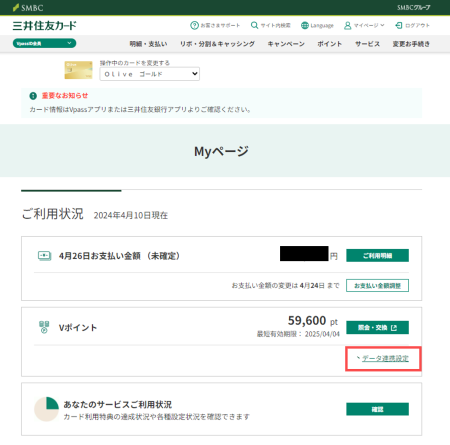
Task: Click the 最短有効期限 2025/04/04 text
Action: 298,334
